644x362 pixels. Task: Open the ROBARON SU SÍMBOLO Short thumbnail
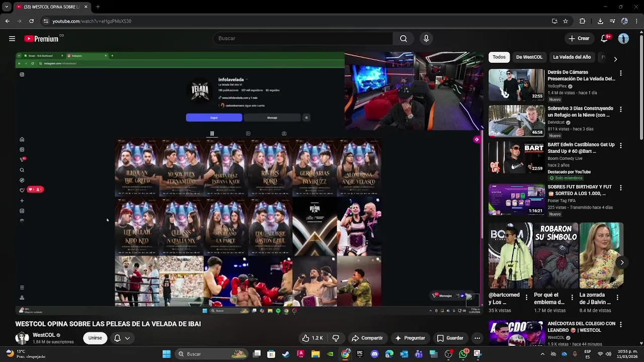coord(556,255)
